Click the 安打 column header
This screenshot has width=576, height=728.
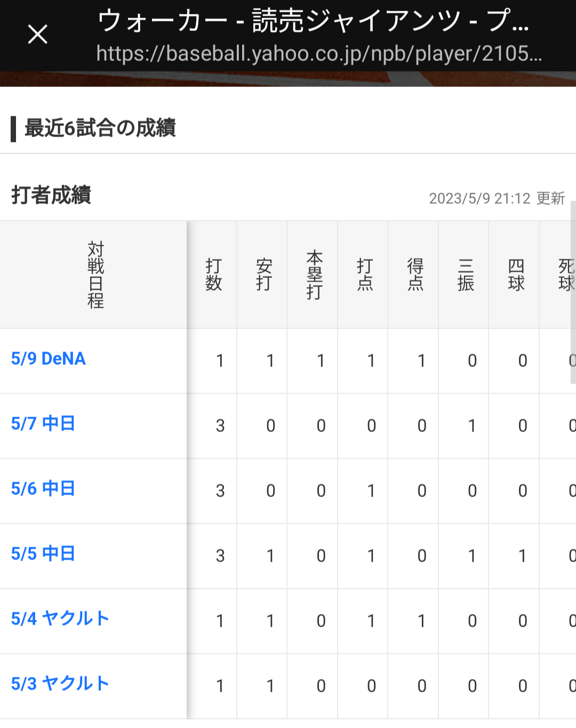(264, 275)
